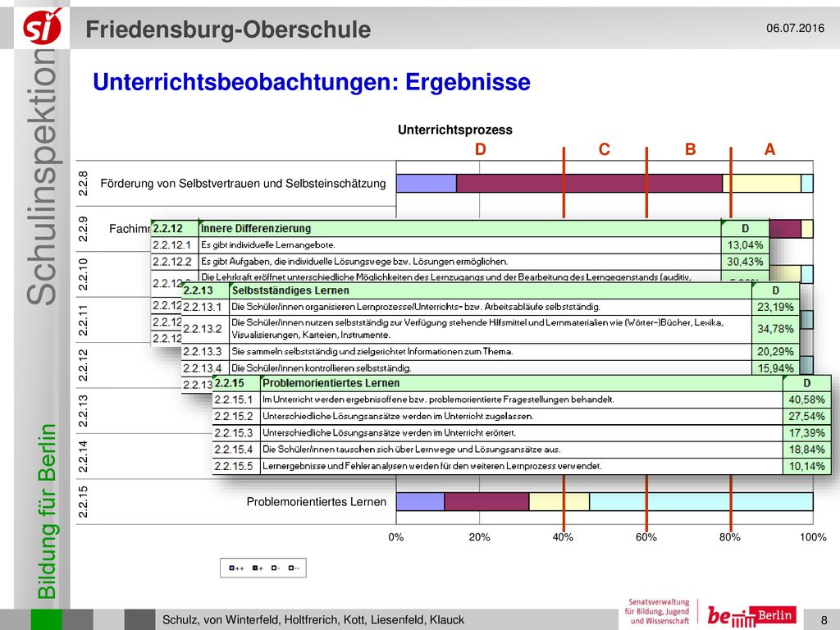Screen dimensions: 840x630
Task: Click the value '30,43%'
Action: point(745,262)
